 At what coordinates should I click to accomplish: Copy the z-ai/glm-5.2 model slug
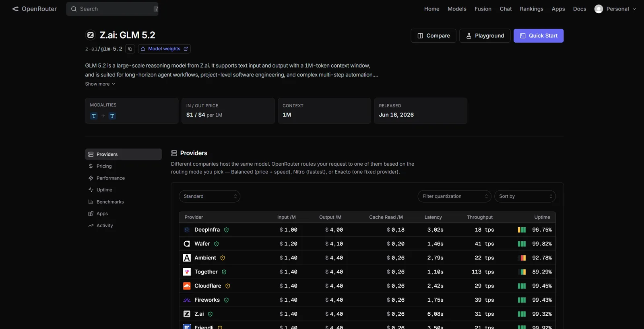pos(130,49)
